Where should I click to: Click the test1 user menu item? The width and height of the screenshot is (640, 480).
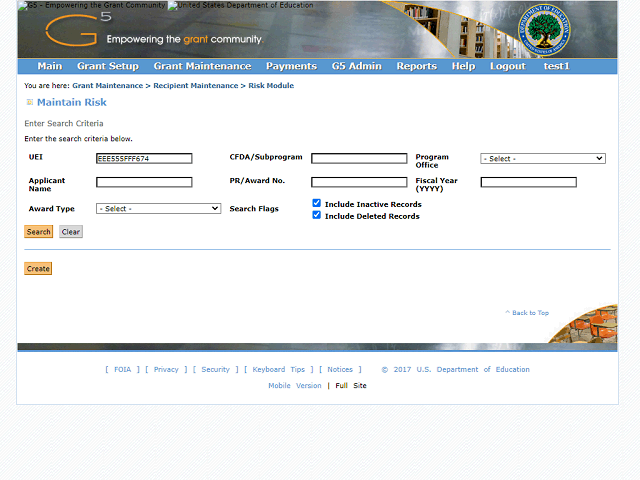(x=556, y=66)
